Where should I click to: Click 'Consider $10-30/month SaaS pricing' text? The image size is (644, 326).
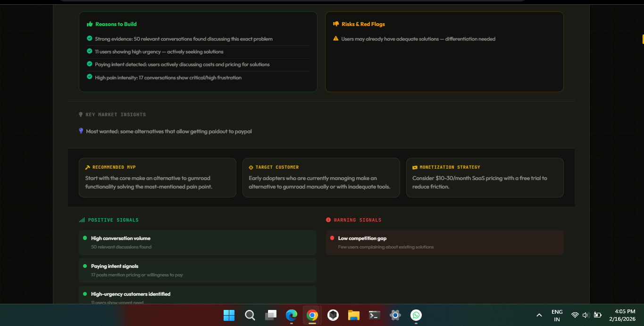point(480,182)
